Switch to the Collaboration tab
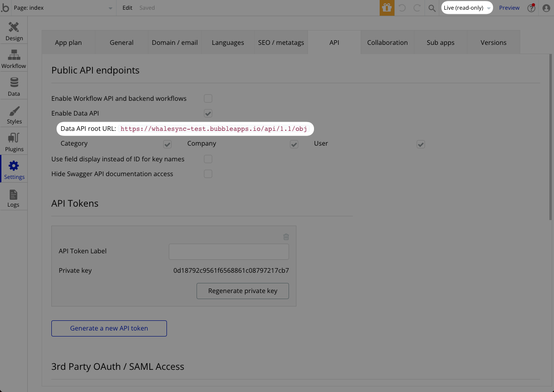This screenshot has width=554, height=392. [387, 42]
